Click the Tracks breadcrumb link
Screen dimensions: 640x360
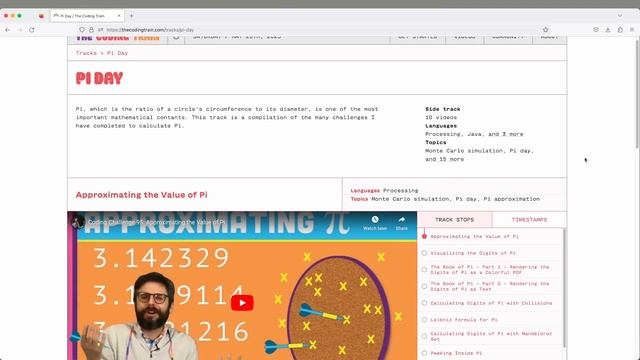(x=86, y=53)
